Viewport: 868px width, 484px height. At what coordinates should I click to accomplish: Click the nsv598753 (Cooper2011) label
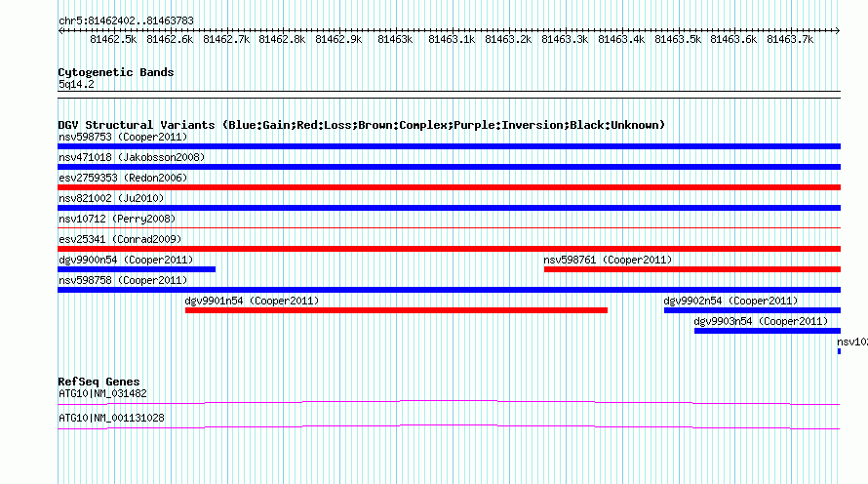point(123,137)
